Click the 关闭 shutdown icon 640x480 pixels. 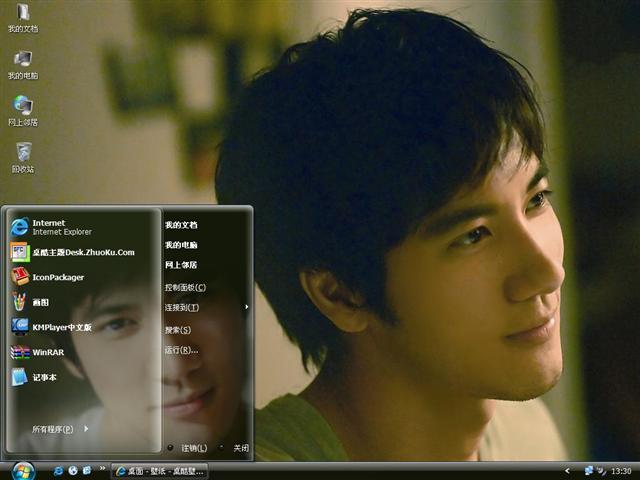[x=221, y=447]
